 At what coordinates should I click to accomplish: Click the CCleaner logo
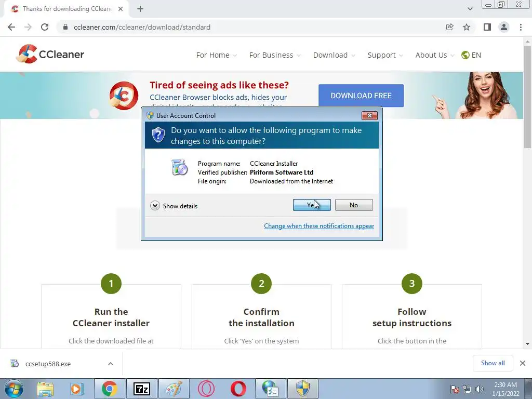point(50,54)
